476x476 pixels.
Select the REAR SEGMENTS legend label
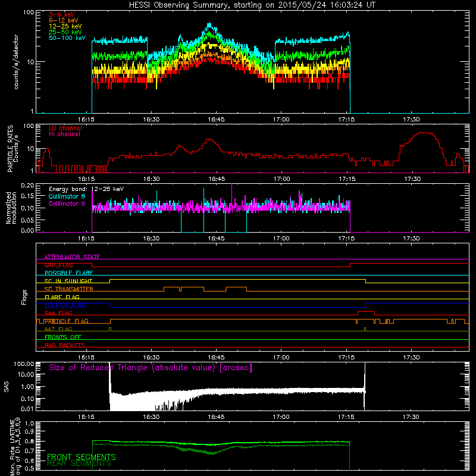click(x=79, y=464)
